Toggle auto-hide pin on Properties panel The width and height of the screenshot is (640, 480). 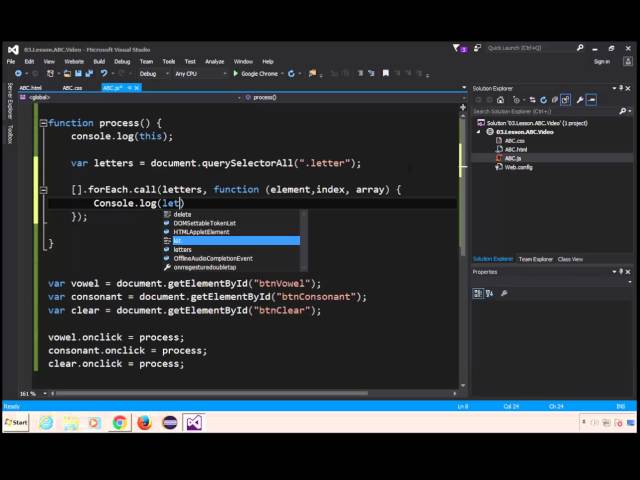tap(621, 272)
